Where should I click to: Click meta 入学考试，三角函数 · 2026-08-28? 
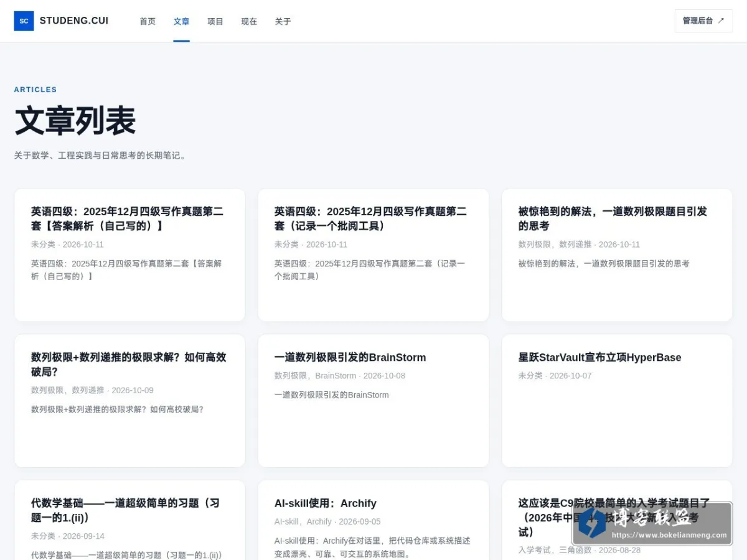point(579,550)
